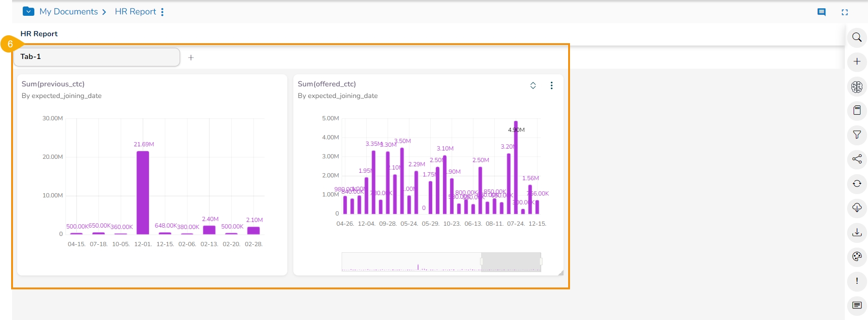The image size is (868, 320).
Task: Open the filter funnel icon
Action: pos(857,135)
